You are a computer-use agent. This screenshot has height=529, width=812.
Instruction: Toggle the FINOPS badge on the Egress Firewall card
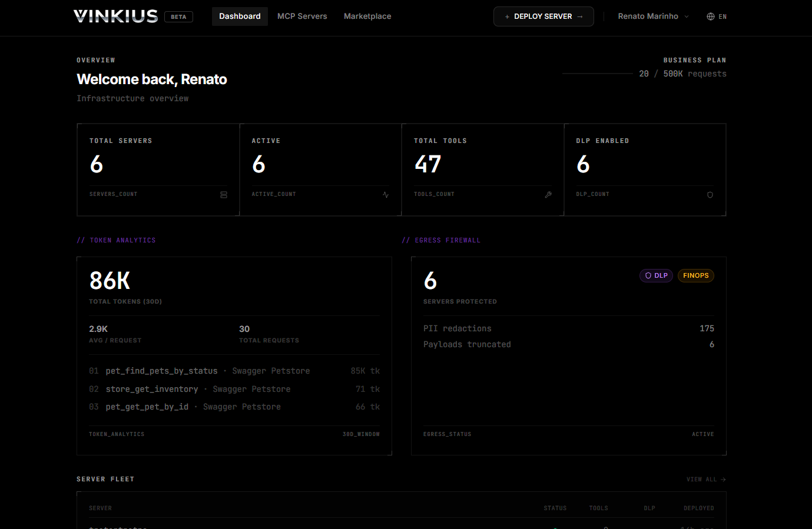pos(695,275)
